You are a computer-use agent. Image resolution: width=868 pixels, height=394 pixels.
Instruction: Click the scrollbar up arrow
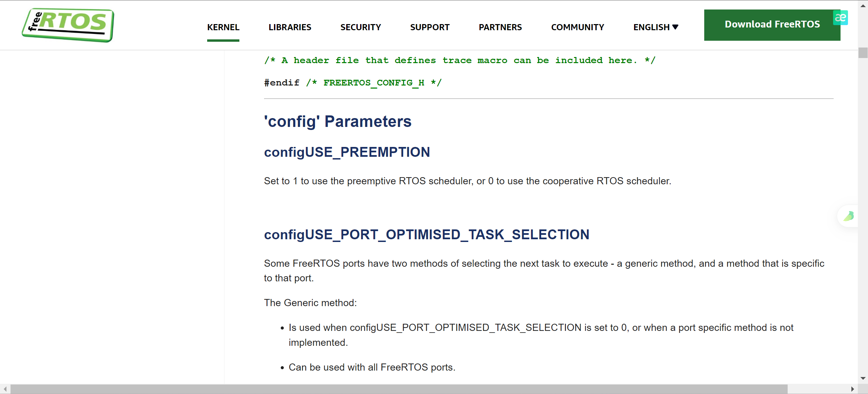click(x=863, y=5)
